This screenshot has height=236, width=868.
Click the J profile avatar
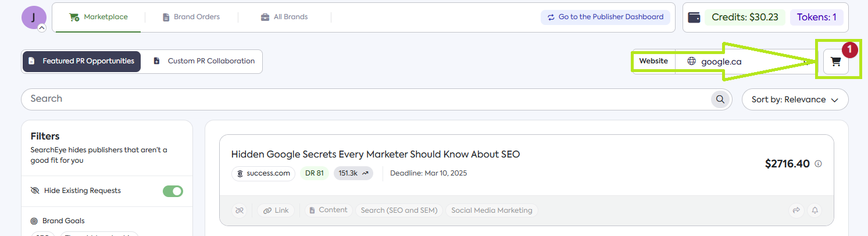point(34,17)
